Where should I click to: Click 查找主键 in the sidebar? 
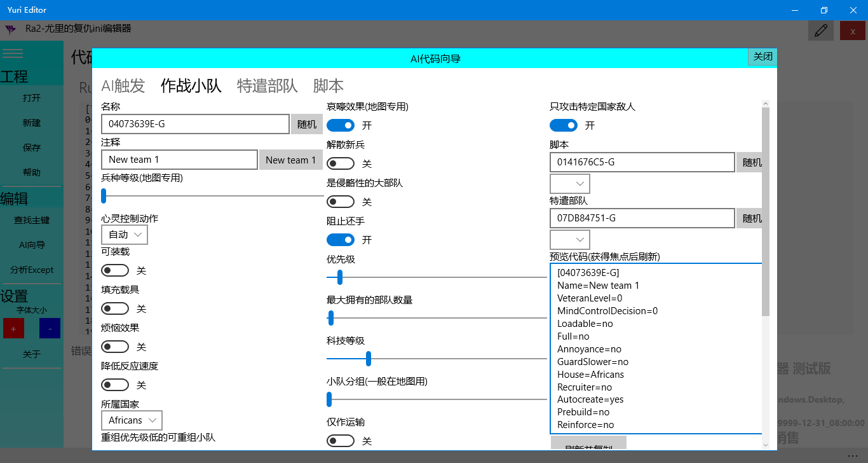point(32,220)
